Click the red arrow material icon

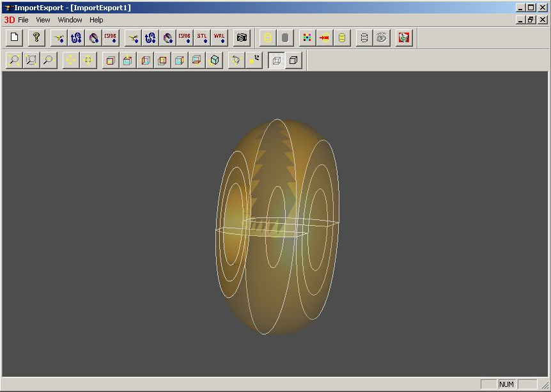[x=325, y=38]
